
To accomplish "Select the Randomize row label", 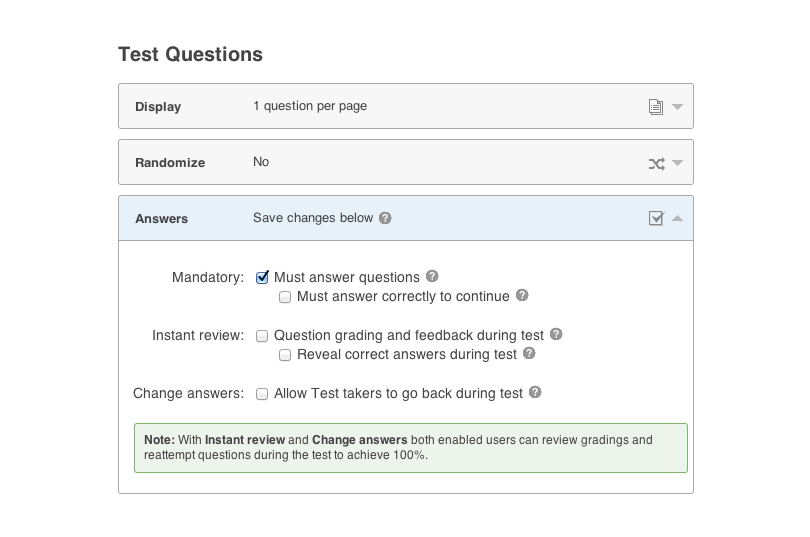I will (170, 163).
